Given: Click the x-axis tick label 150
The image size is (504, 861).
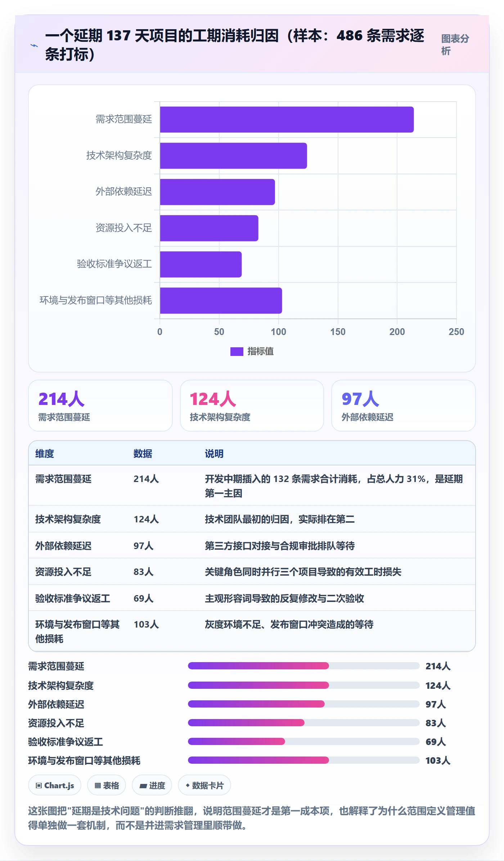Looking at the screenshot, I should [338, 332].
